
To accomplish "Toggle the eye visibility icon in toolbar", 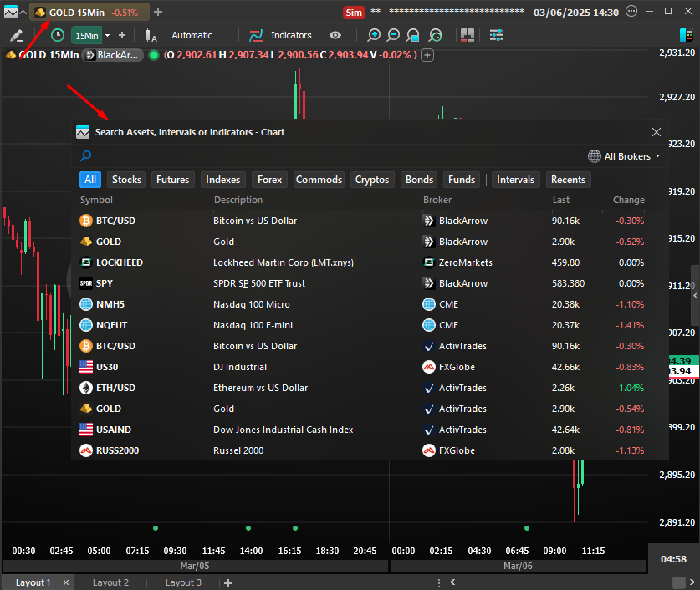I will (335, 35).
